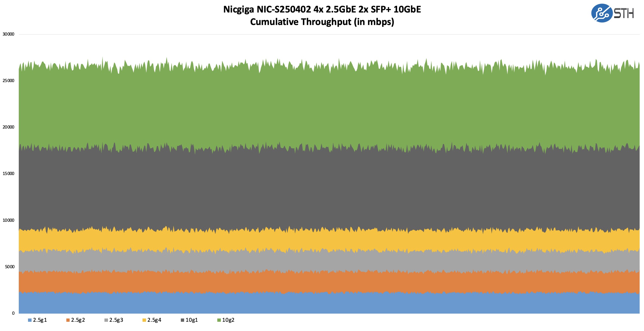644x331 pixels.
Task: Click the green 10g2 legend swatch
Action: point(219,320)
